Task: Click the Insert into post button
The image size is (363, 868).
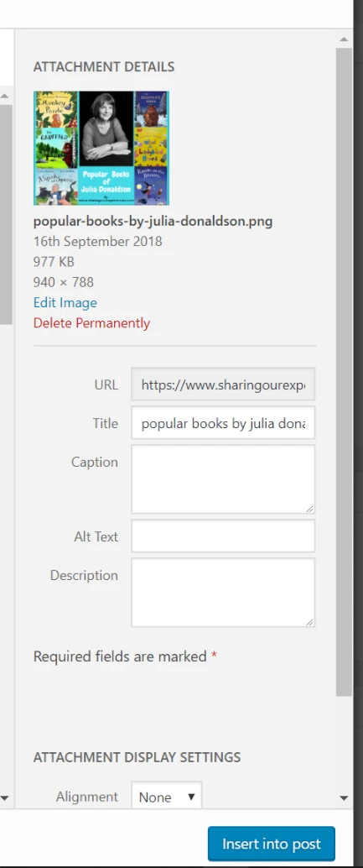Action: tap(272, 844)
